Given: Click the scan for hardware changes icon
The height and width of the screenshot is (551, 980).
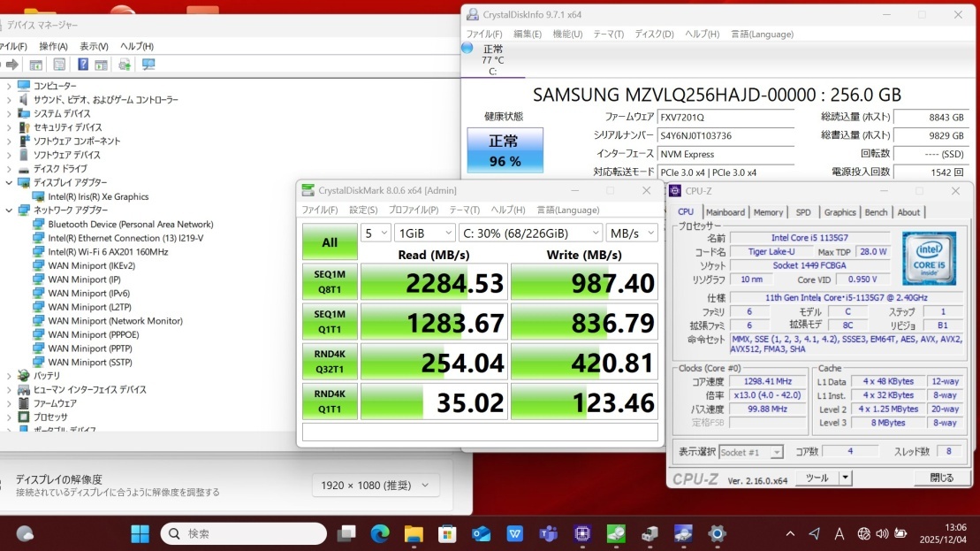Looking at the screenshot, I should pos(148,65).
